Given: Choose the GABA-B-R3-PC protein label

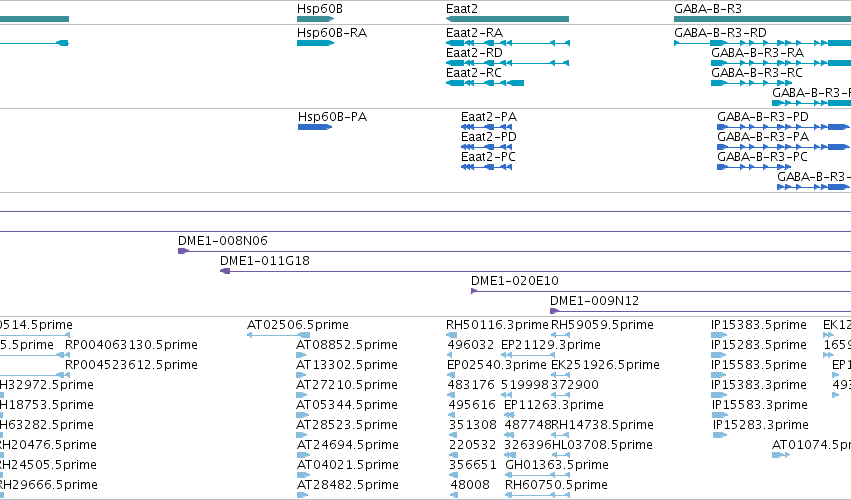Looking at the screenshot, I should pos(763,157).
